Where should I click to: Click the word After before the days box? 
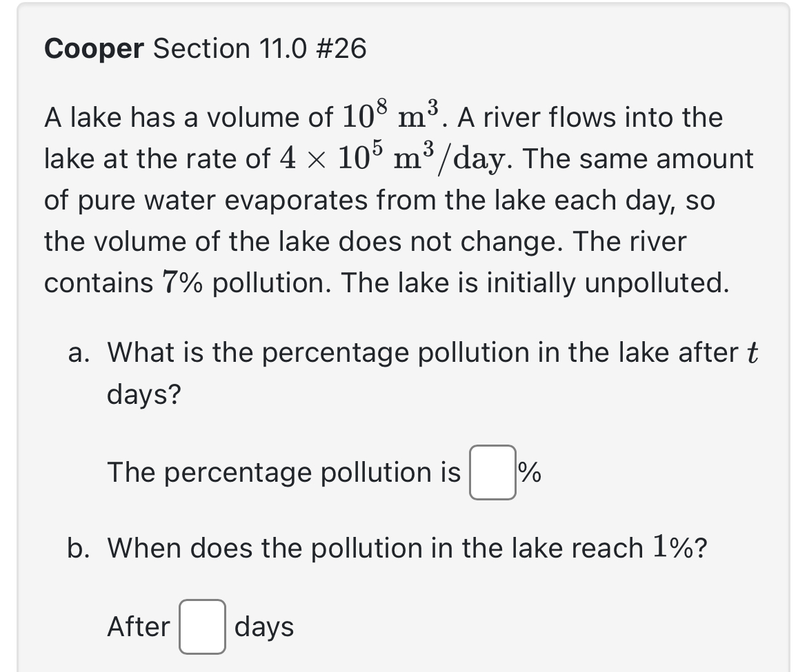click(139, 626)
